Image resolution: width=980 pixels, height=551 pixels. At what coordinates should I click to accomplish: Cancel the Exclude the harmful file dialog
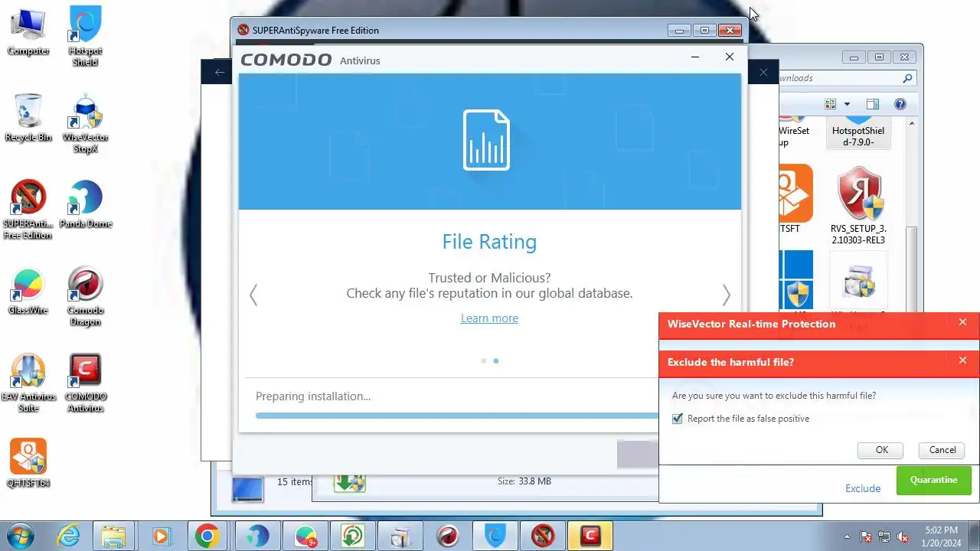click(942, 450)
